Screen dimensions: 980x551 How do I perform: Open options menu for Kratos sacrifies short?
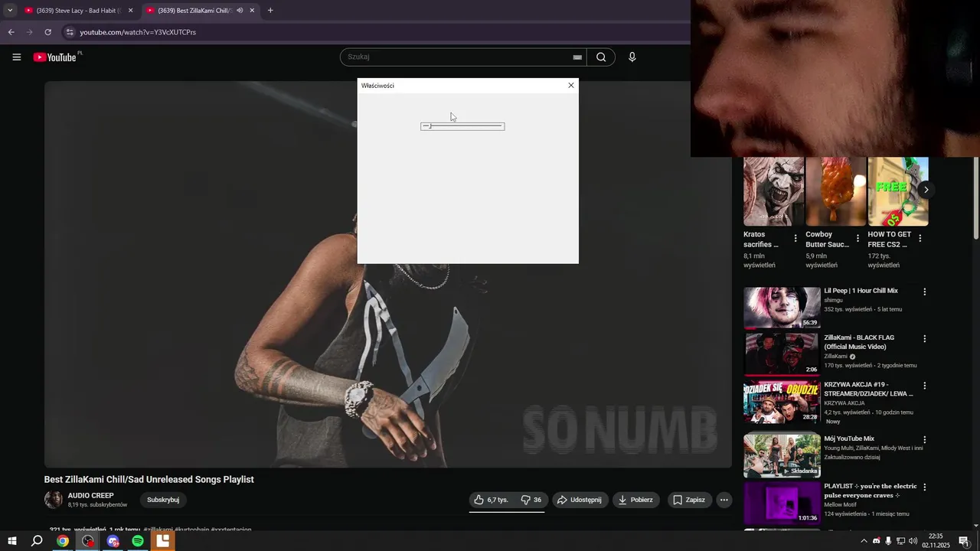click(795, 239)
